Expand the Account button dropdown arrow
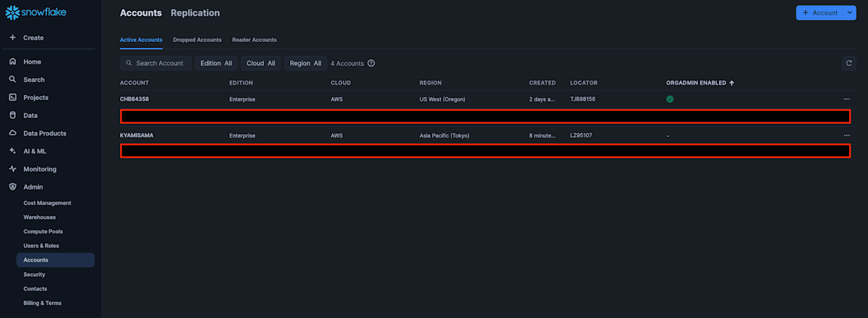This screenshot has width=868, height=318. pos(849,13)
